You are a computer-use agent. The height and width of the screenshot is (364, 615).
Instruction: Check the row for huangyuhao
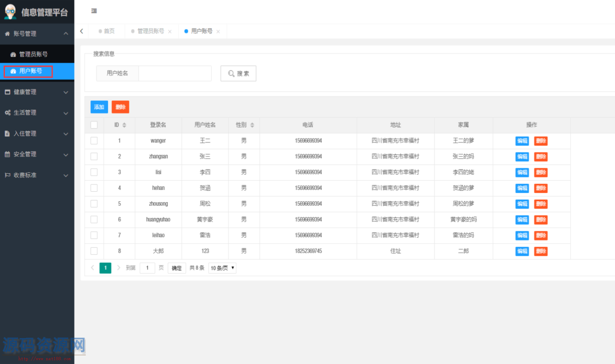click(94, 219)
